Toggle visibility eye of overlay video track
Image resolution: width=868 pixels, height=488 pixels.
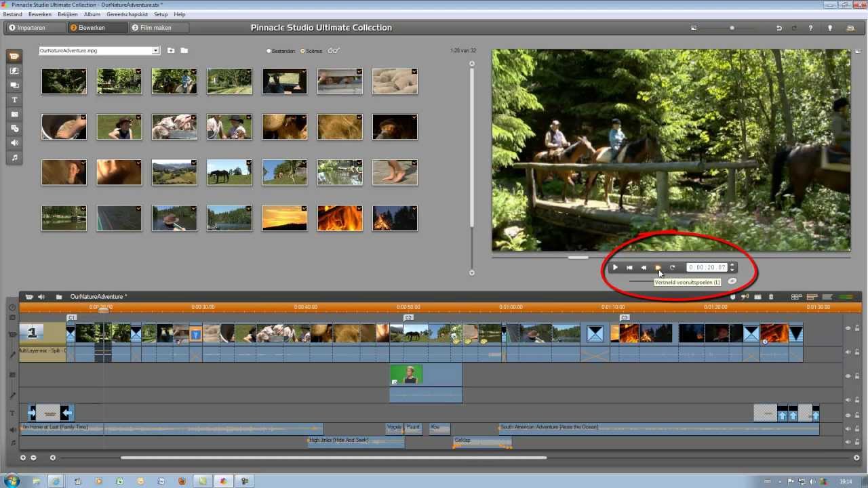pos(848,376)
